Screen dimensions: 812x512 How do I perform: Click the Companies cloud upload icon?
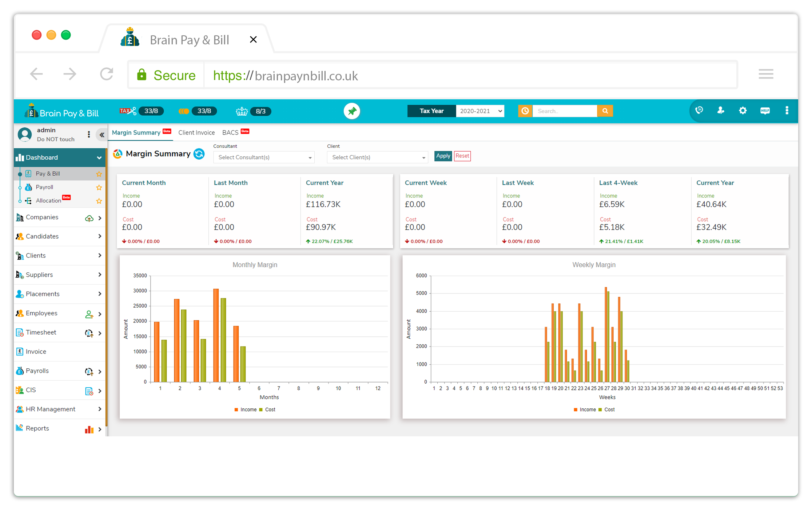pos(89,218)
